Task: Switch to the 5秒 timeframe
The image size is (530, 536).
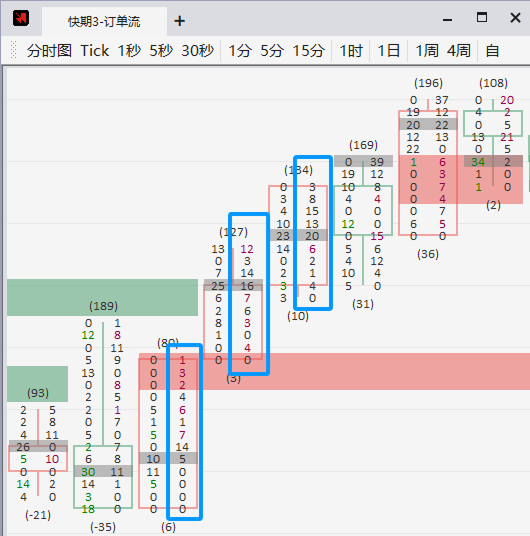Action: click(x=161, y=51)
